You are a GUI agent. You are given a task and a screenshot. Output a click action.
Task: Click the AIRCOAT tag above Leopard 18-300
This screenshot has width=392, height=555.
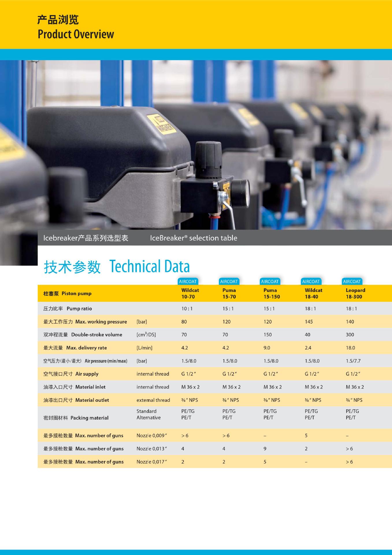352,281
